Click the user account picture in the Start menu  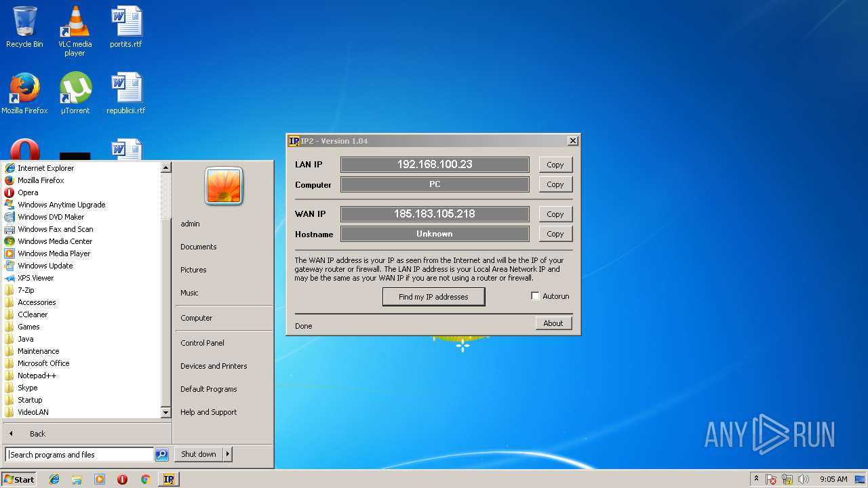click(x=224, y=186)
